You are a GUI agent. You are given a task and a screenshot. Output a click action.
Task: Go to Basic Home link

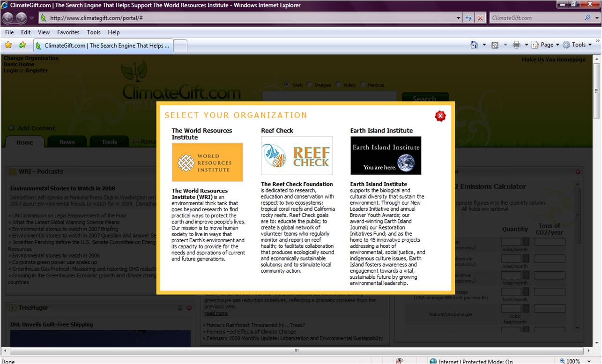point(19,64)
